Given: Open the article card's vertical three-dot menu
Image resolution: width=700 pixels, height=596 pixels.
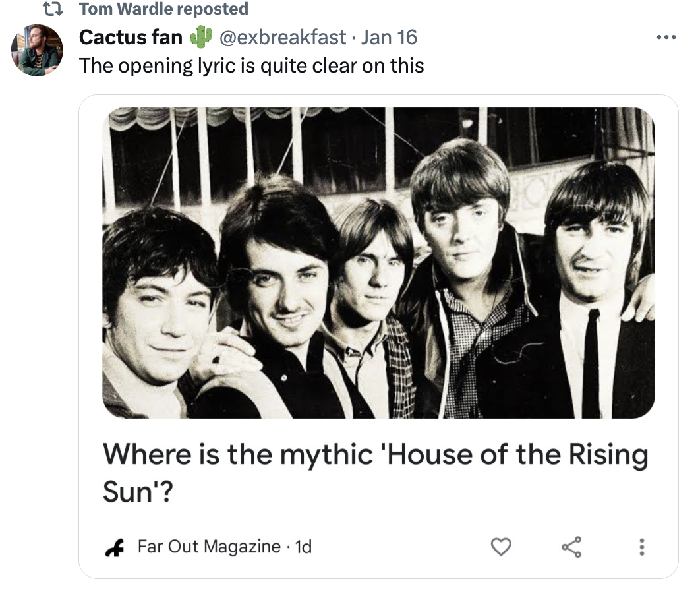Looking at the screenshot, I should coord(643,547).
